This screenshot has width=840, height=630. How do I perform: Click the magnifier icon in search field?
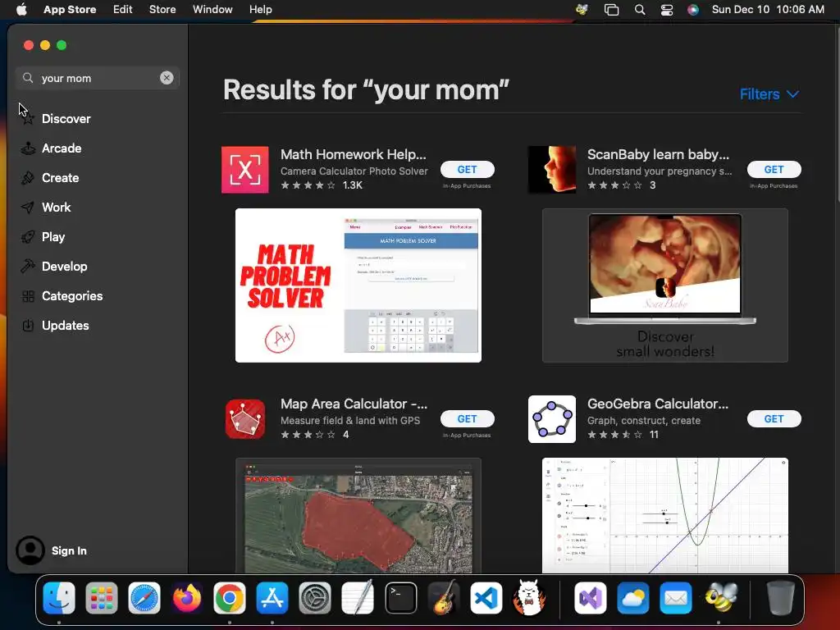click(x=28, y=78)
